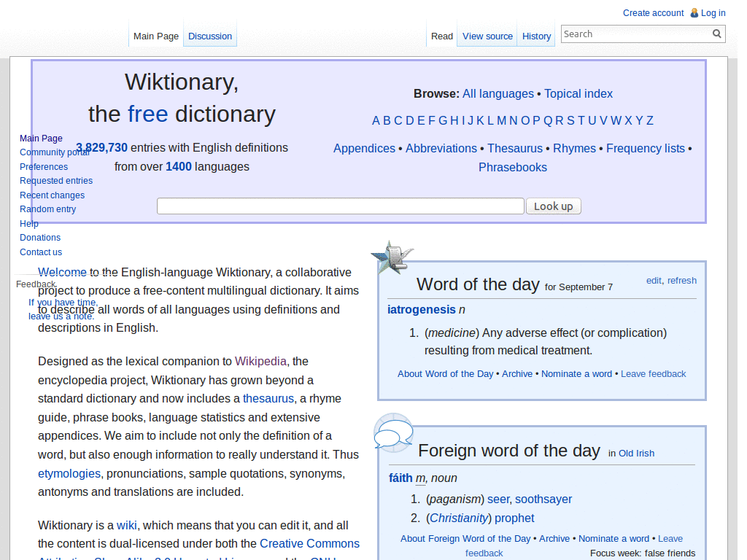
Task: Open letter M index
Action: click(x=501, y=121)
